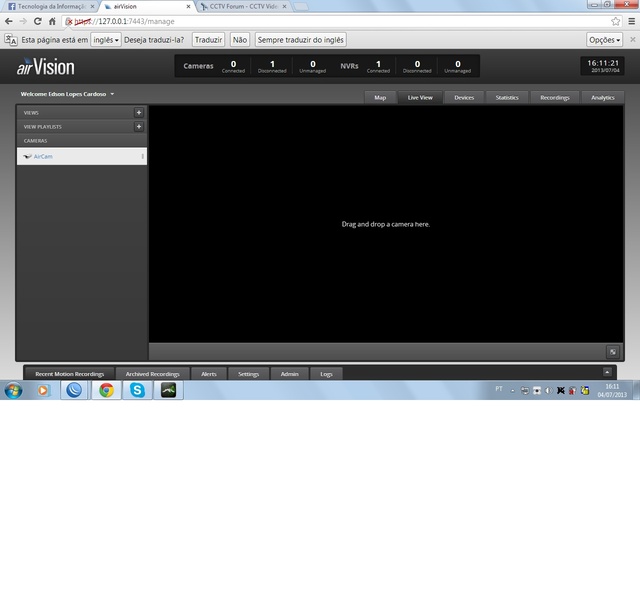The image size is (640, 600).
Task: Open the Map tab
Action: 380,98
